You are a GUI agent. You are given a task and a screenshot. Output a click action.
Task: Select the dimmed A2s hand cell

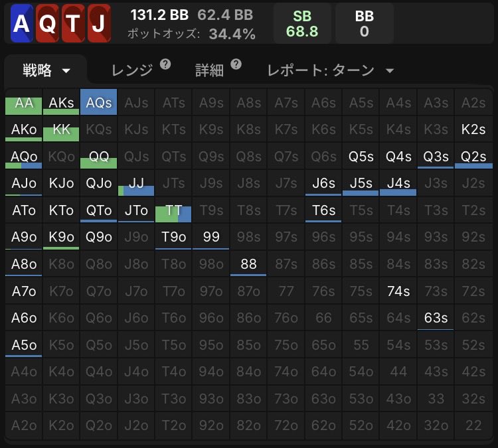tap(473, 102)
